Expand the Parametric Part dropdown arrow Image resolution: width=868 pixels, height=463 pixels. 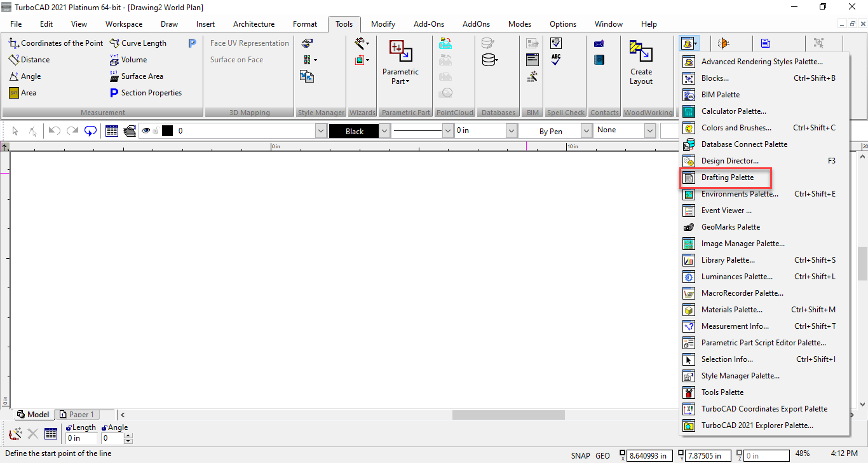click(x=408, y=81)
